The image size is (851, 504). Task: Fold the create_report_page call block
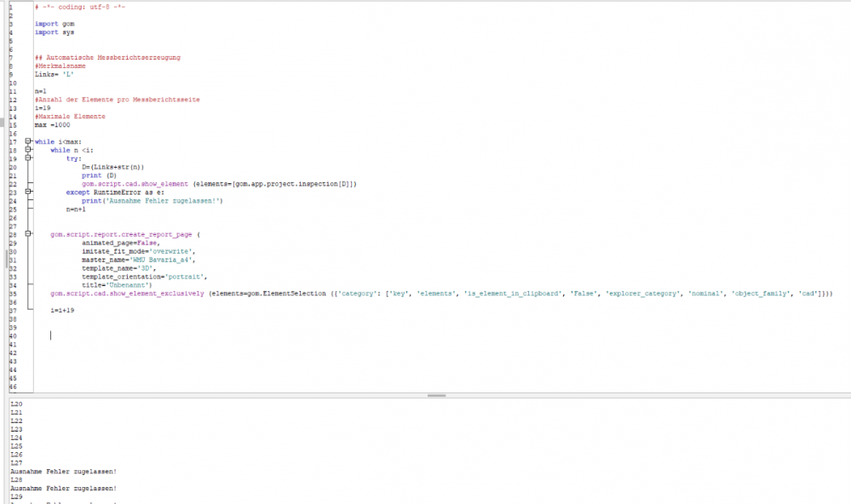[x=28, y=234]
